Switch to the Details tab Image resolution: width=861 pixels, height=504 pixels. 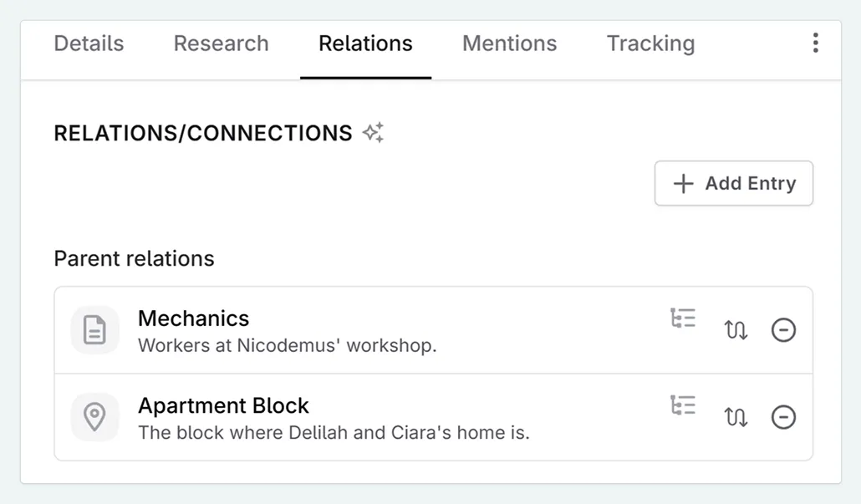pos(89,43)
